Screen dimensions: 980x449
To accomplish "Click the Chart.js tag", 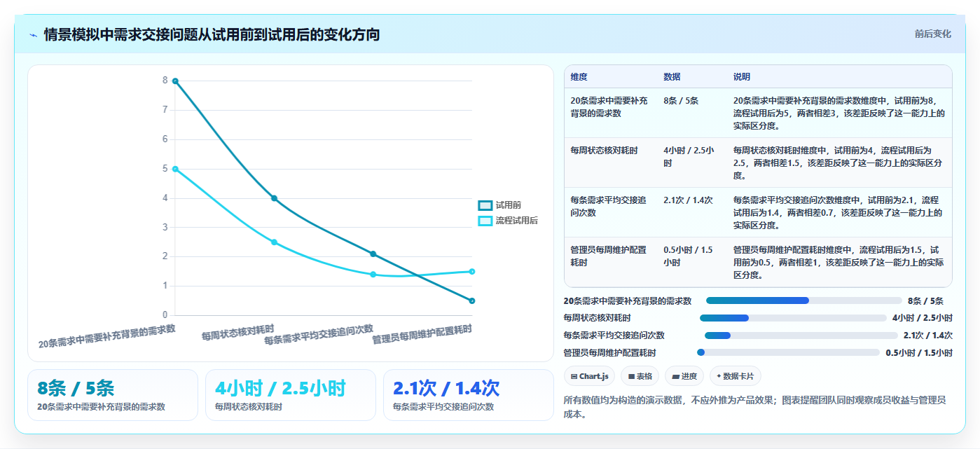I will coord(588,376).
